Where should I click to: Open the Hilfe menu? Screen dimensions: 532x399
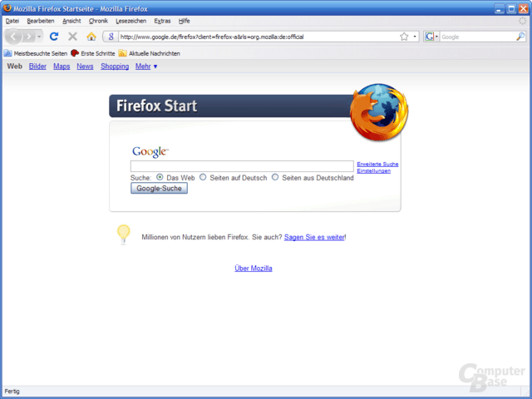point(184,21)
